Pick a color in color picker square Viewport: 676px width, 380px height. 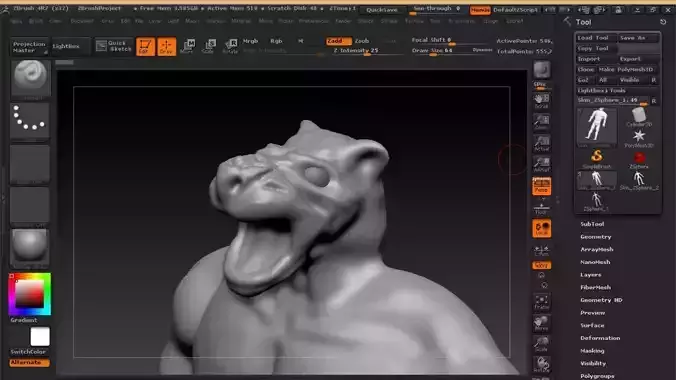(x=30, y=294)
